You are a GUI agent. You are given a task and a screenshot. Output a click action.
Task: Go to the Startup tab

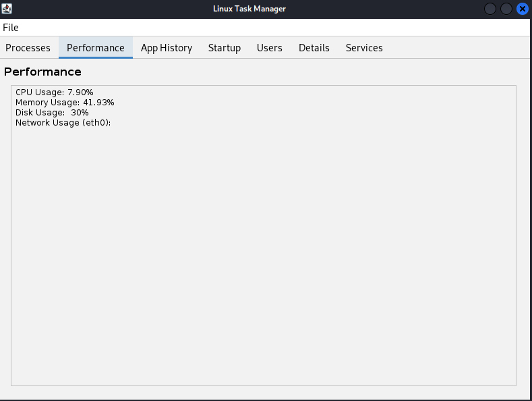225,48
